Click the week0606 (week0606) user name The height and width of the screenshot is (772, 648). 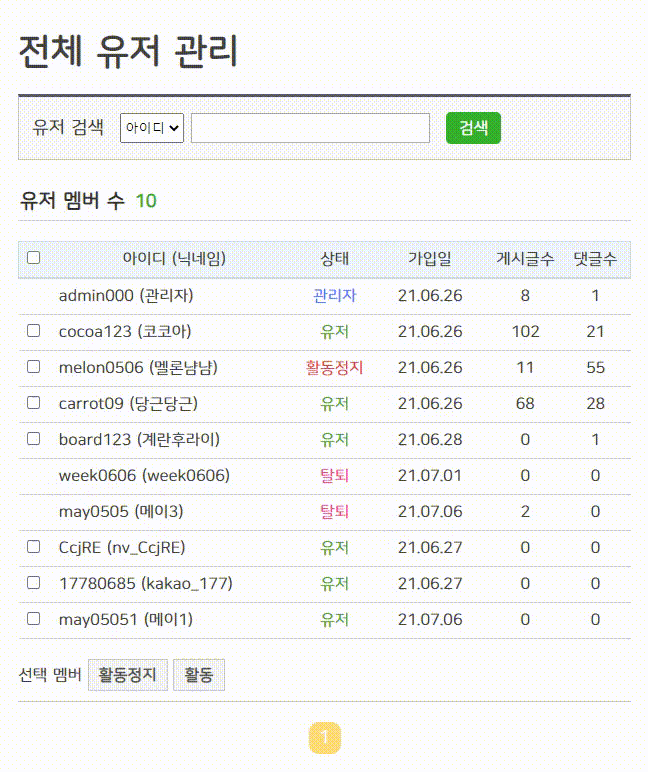pyautogui.click(x=144, y=475)
